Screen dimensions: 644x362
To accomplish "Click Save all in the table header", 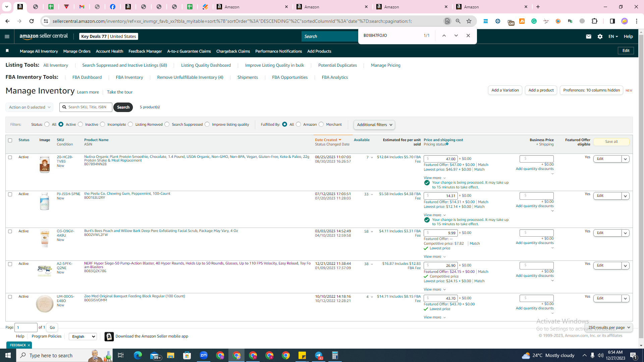I will [x=611, y=142].
